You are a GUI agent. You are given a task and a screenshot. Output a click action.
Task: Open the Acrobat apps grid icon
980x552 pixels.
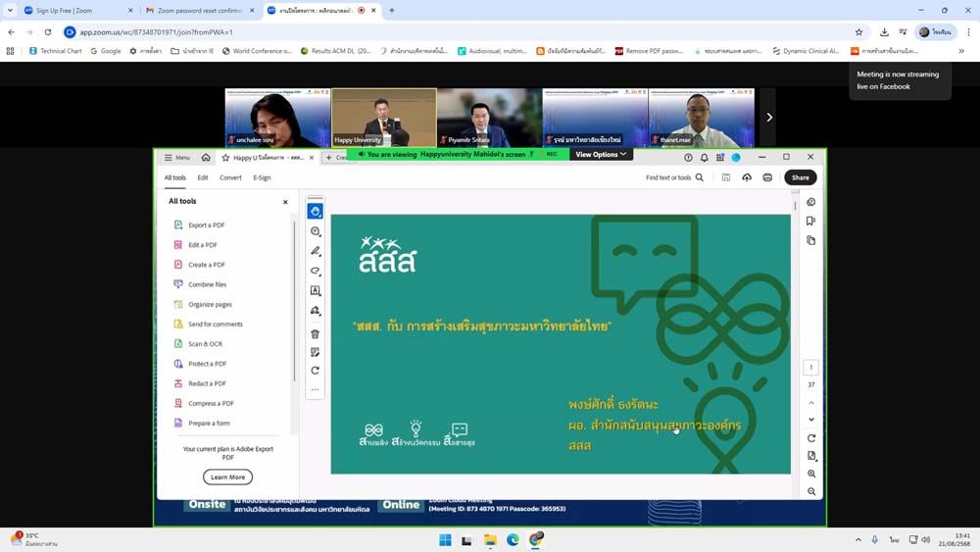pos(720,158)
